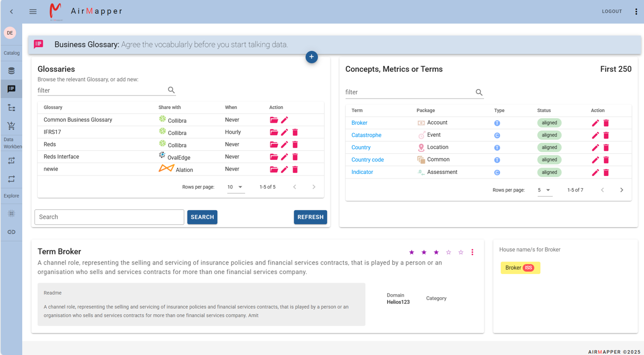Open the Broker term link
Image resolution: width=644 pixels, height=355 pixels.
pyautogui.click(x=359, y=122)
